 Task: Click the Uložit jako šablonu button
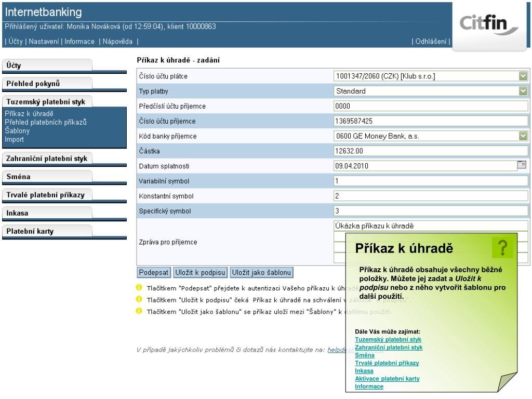(x=261, y=272)
